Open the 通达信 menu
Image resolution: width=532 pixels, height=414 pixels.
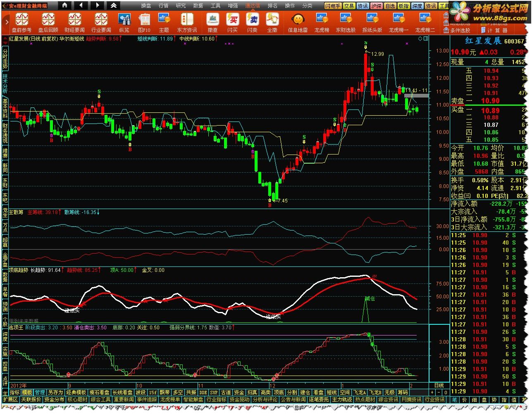253,6
